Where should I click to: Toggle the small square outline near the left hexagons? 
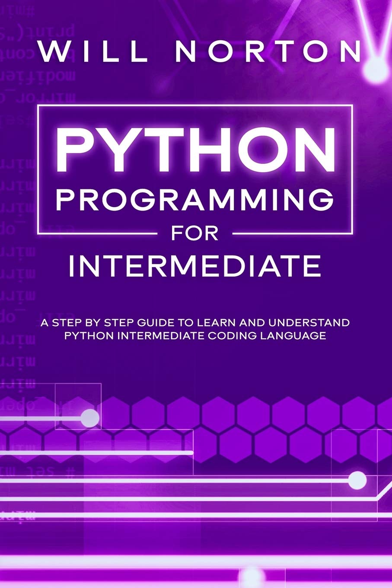tap(78, 406)
